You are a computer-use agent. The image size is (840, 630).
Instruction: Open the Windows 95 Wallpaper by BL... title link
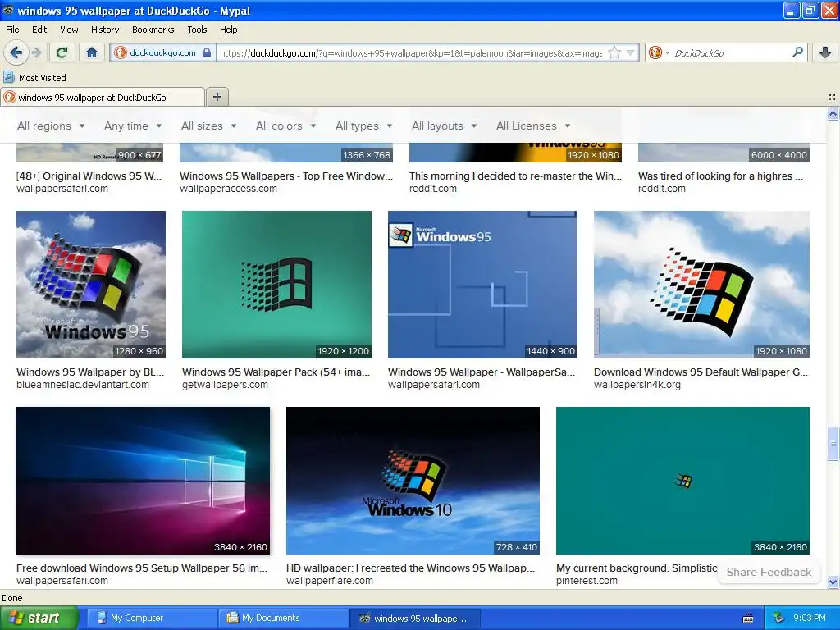90,372
